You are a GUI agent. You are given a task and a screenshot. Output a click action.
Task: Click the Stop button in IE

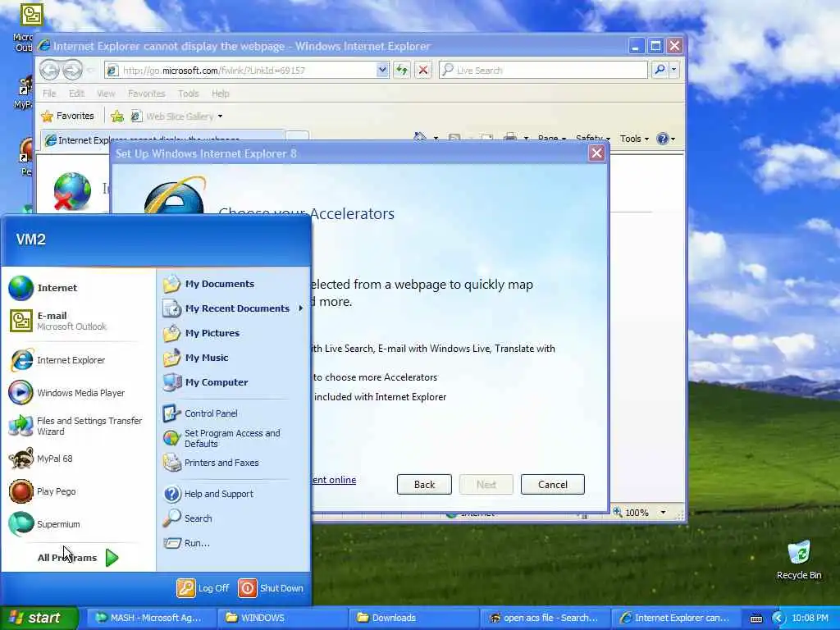click(423, 71)
